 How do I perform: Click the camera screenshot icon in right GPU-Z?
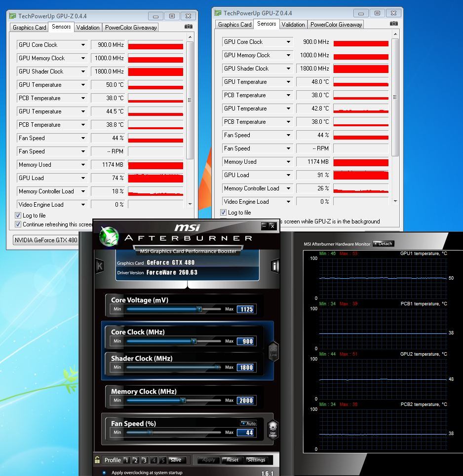click(394, 24)
